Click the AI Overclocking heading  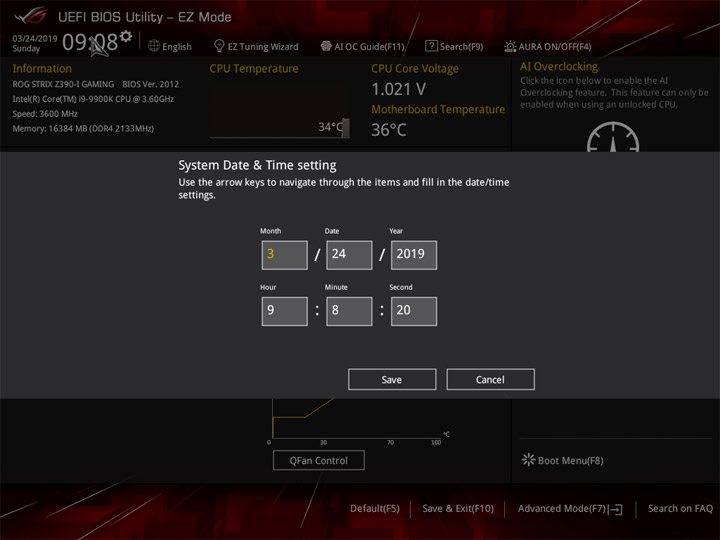pyautogui.click(x=559, y=67)
